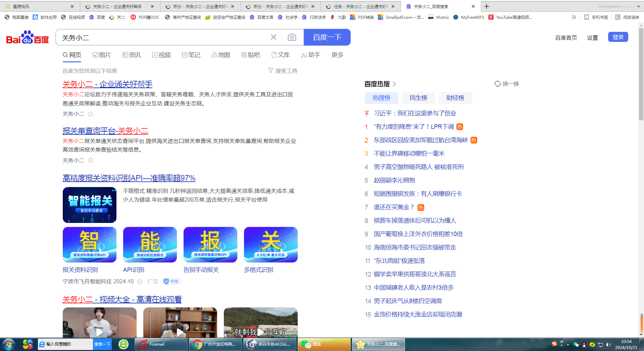Open the 手机书签 mobile bookmarks

click(596, 17)
